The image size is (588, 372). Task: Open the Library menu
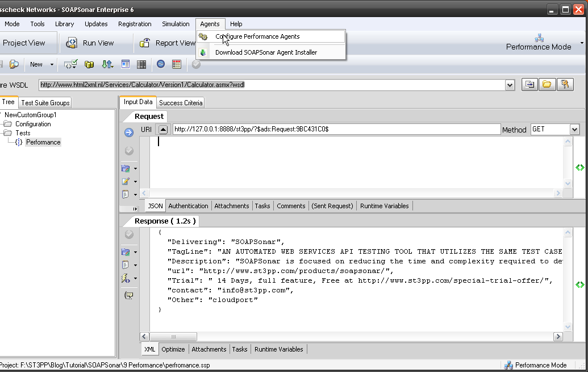click(x=65, y=24)
